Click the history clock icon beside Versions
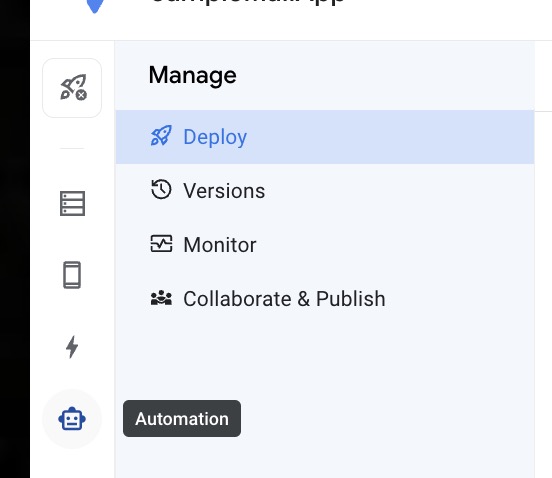552x478 pixels. click(161, 190)
